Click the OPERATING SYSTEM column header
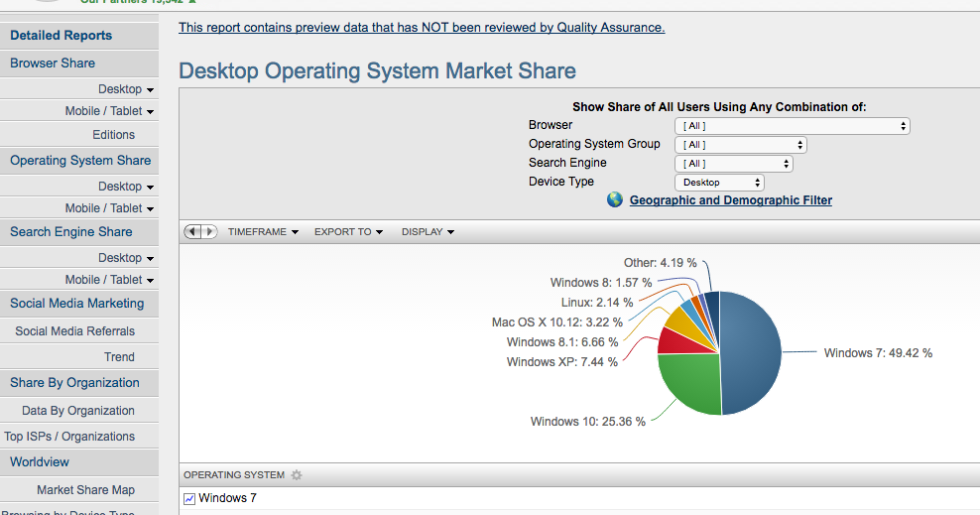The width and height of the screenshot is (980, 515). 234,475
